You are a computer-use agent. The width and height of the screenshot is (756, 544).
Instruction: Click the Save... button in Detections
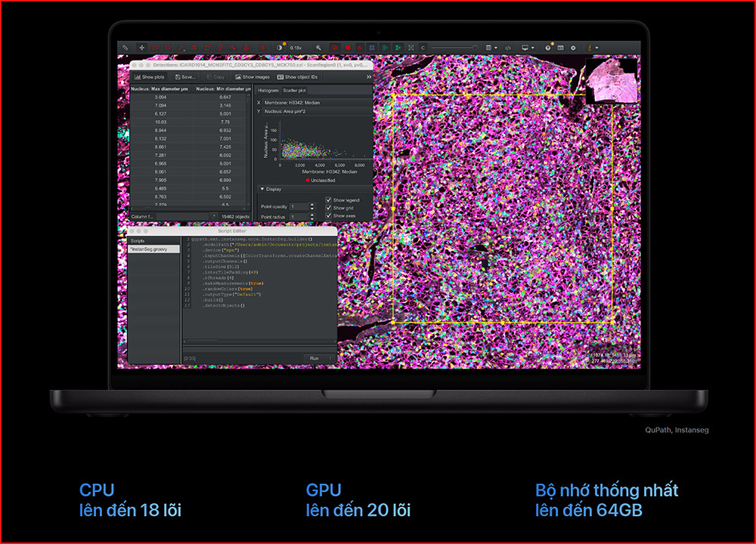tap(185, 77)
